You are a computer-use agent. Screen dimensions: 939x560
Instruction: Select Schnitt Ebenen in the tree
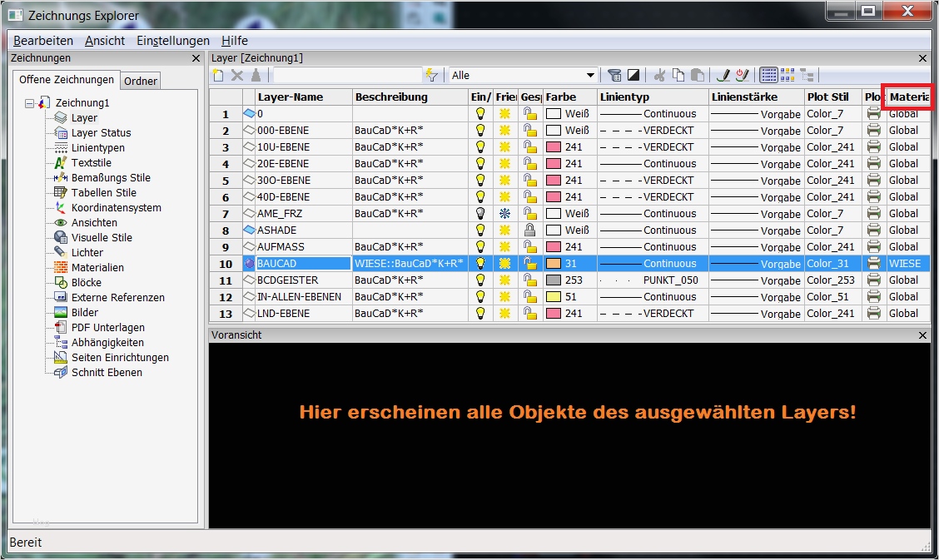coord(107,372)
